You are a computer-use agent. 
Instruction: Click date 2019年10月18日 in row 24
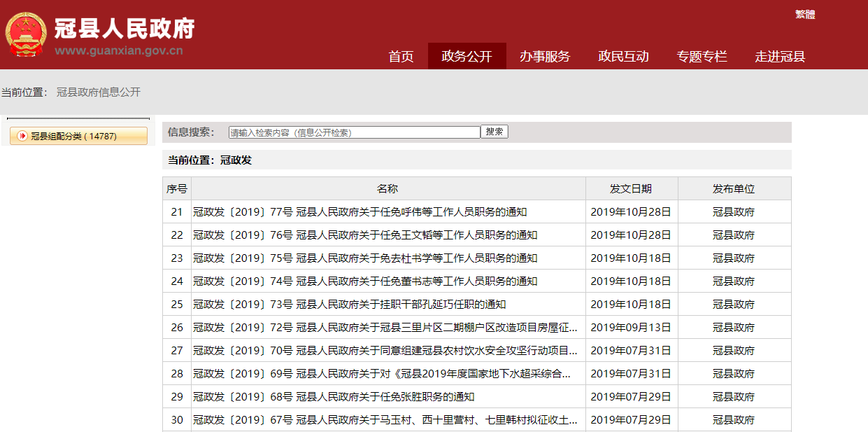[631, 281]
